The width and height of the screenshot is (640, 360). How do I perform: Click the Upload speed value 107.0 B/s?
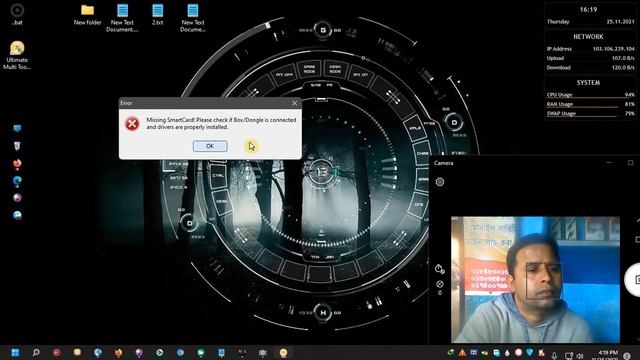pos(623,58)
